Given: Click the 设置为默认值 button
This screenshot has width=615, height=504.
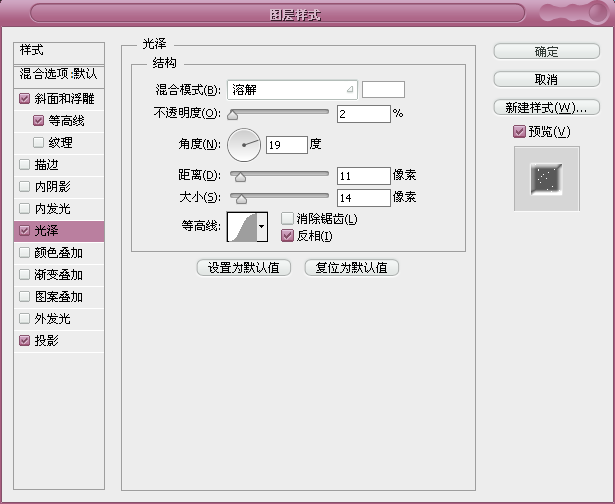Looking at the screenshot, I should click(244, 268).
